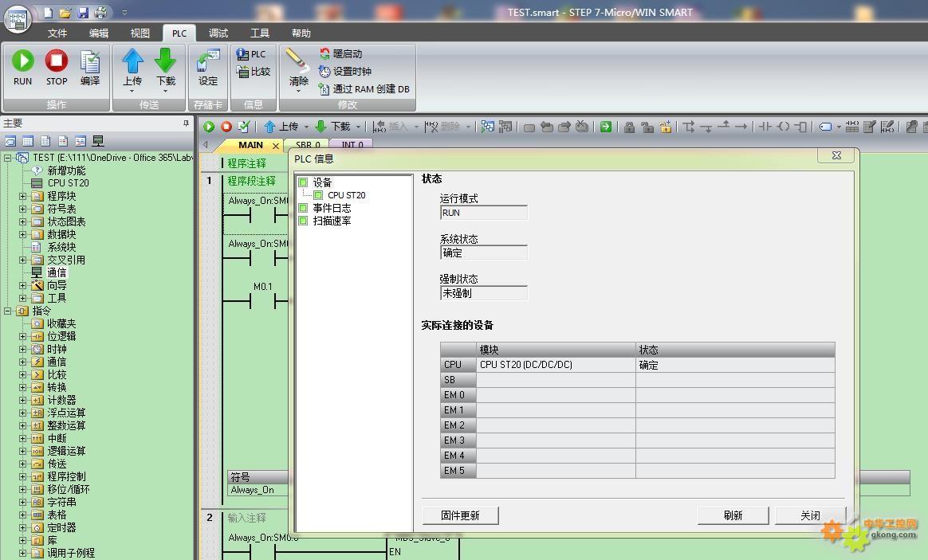Switch to the 调试 ribbon tab
This screenshot has height=560, width=928.
click(x=218, y=33)
